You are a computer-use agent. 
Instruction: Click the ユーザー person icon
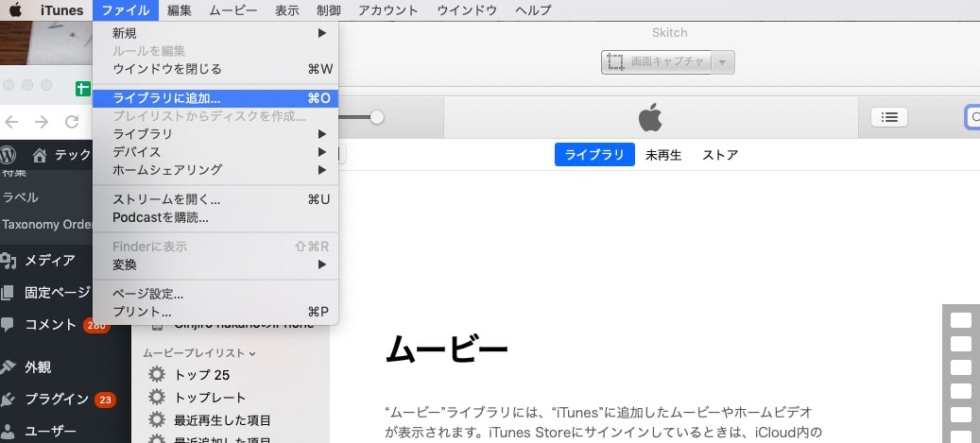coord(8,431)
